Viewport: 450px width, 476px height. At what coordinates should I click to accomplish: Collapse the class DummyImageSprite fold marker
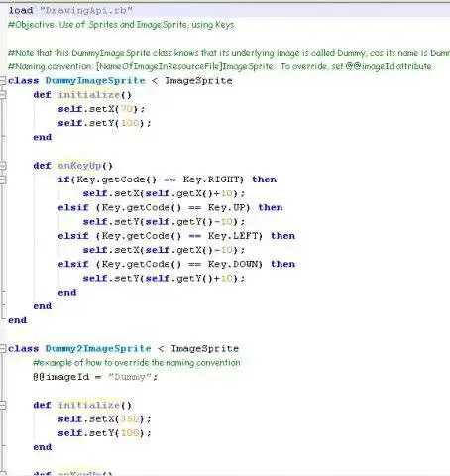point(3,80)
